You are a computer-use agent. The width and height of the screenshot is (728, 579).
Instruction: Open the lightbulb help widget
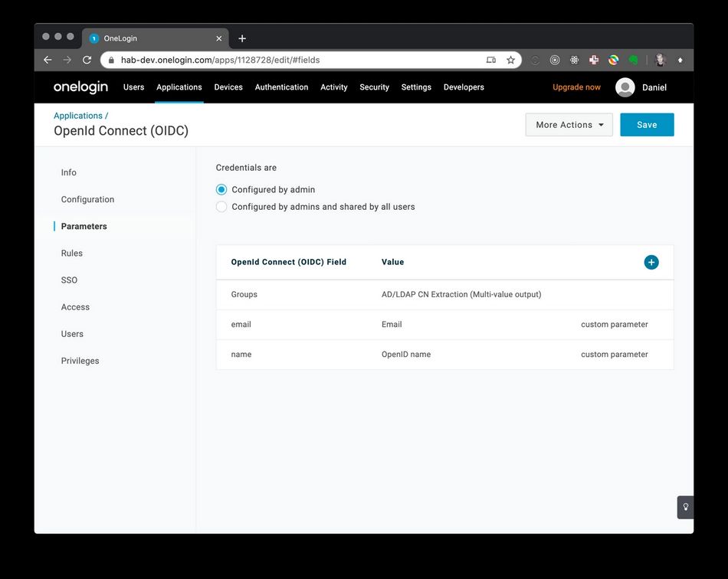coord(685,507)
